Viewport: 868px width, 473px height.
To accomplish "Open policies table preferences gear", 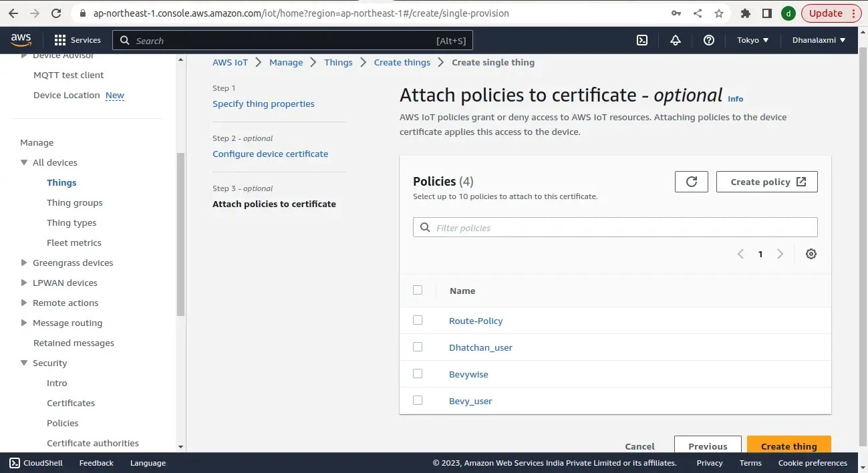I will click(811, 254).
